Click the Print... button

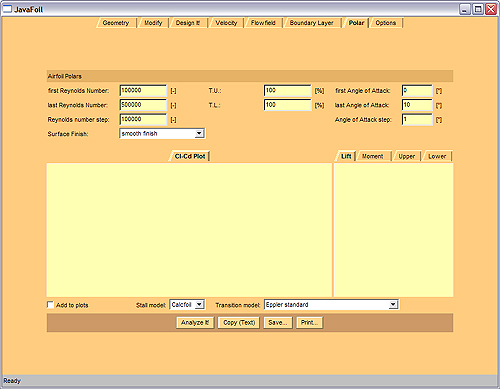click(310, 323)
